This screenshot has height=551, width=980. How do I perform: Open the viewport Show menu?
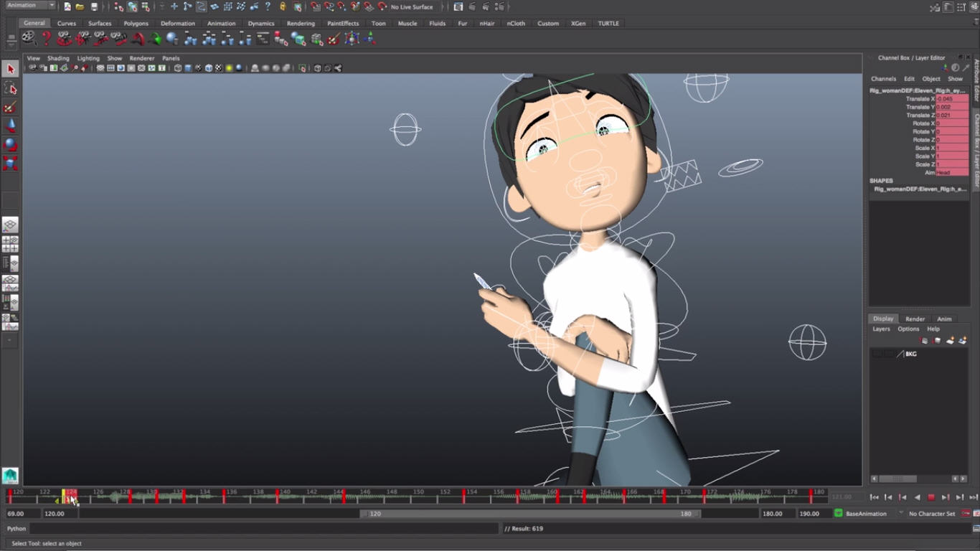coord(115,58)
